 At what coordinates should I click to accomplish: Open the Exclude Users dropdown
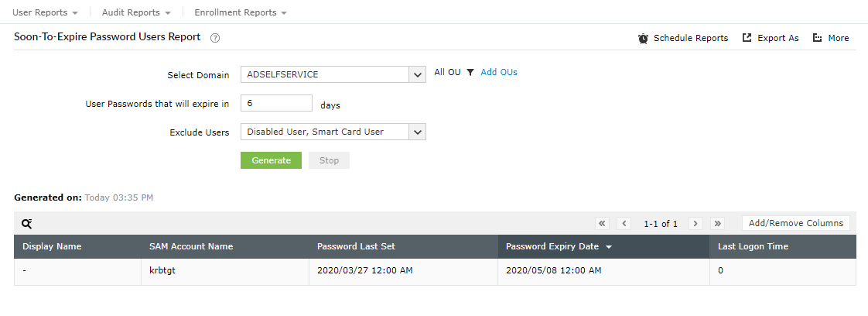(x=418, y=132)
